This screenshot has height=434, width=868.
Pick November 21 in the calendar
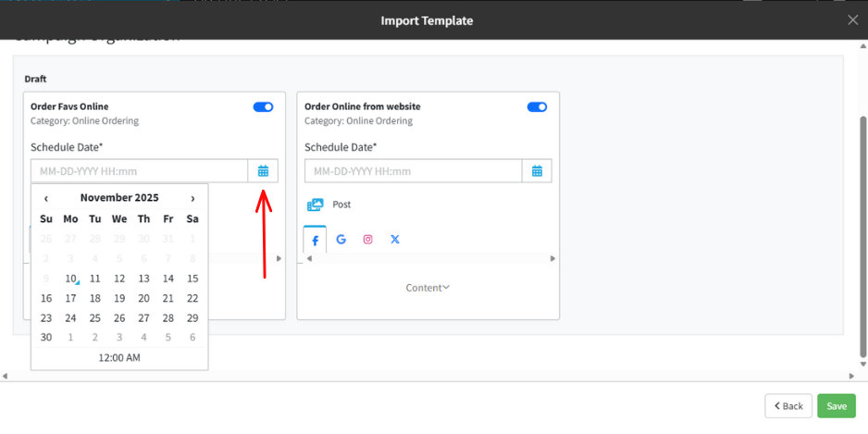click(167, 298)
